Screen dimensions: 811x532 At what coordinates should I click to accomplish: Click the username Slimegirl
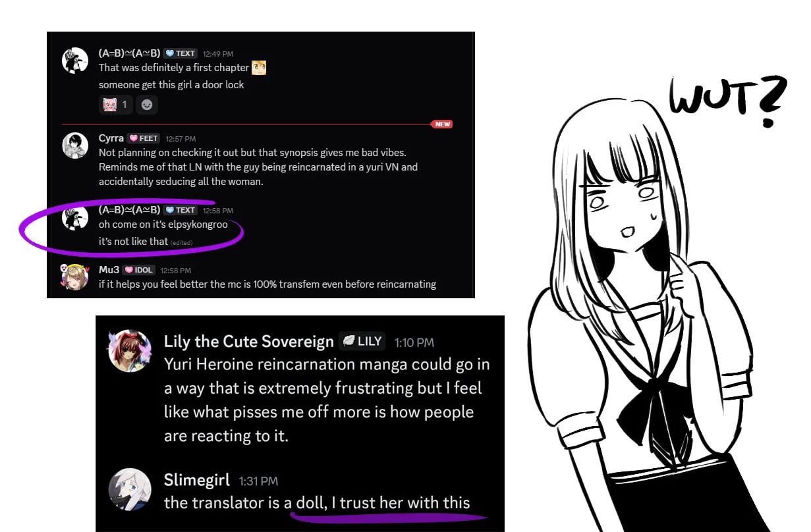tap(197, 481)
